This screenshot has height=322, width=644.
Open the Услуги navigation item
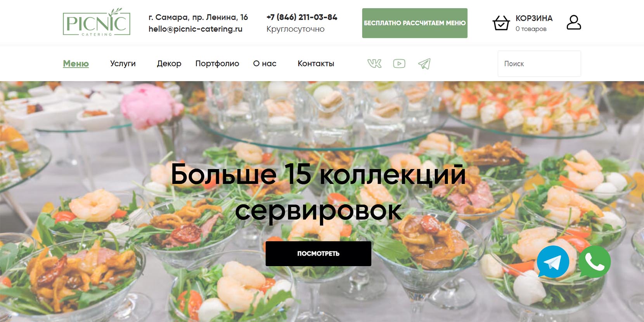(123, 64)
